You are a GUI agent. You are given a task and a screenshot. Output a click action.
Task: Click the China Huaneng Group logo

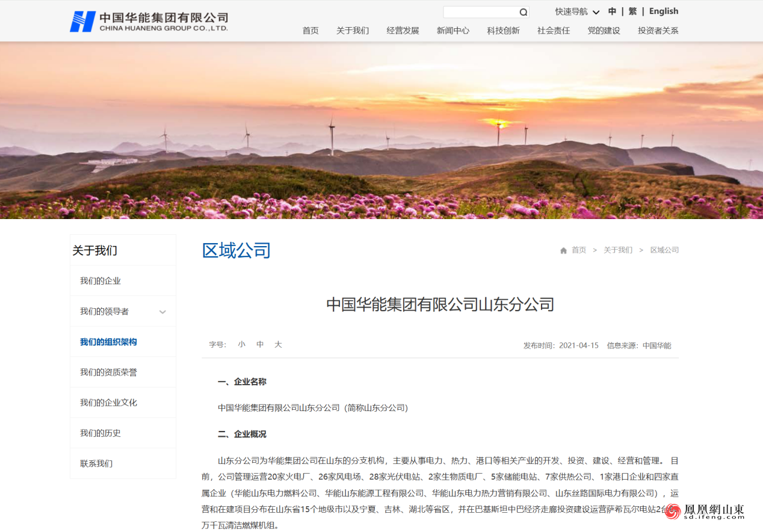pyautogui.click(x=149, y=21)
